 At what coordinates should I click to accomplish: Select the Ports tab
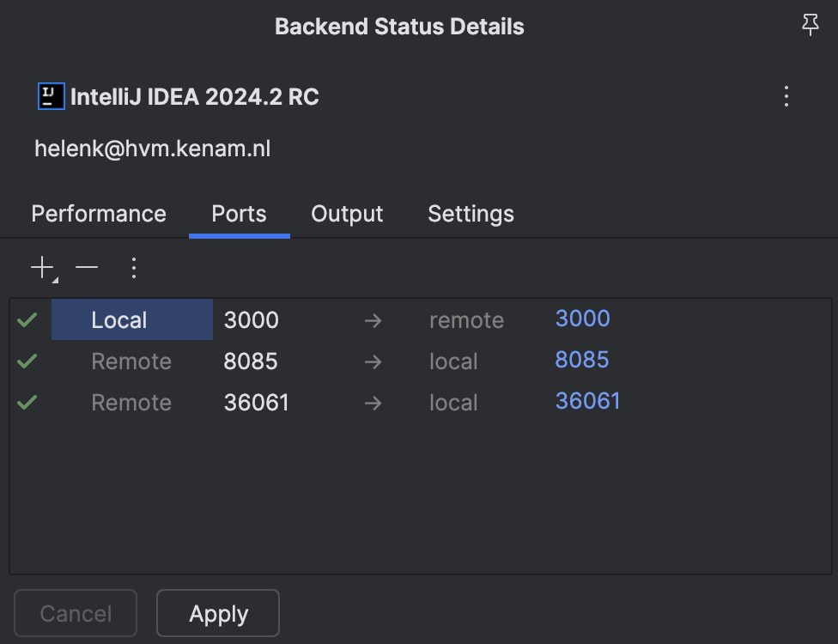click(x=239, y=214)
